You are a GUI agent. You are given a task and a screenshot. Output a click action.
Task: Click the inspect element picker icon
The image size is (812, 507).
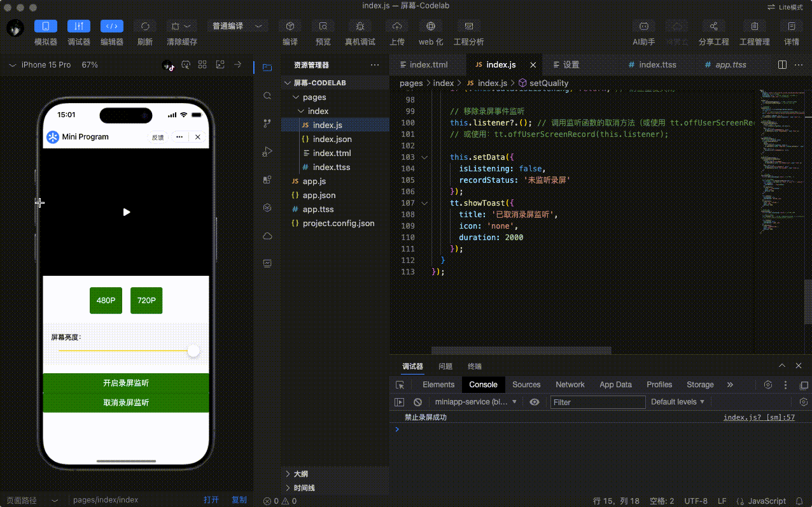(400, 385)
